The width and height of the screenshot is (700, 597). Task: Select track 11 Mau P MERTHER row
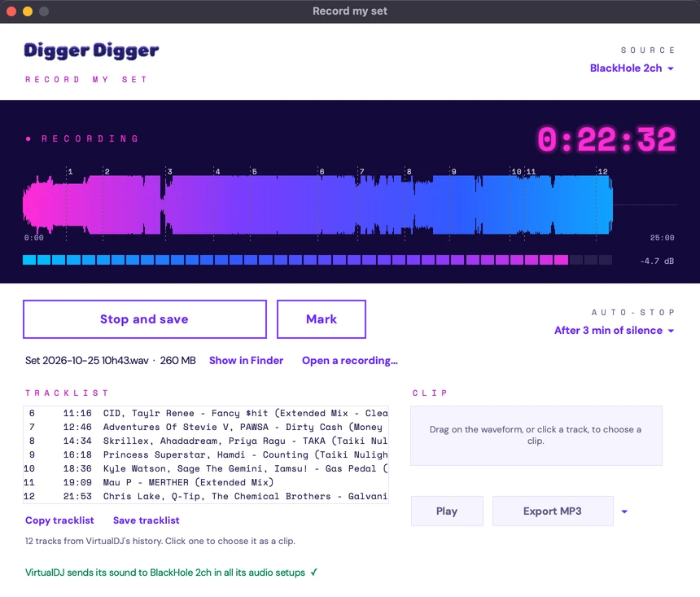(x=206, y=483)
